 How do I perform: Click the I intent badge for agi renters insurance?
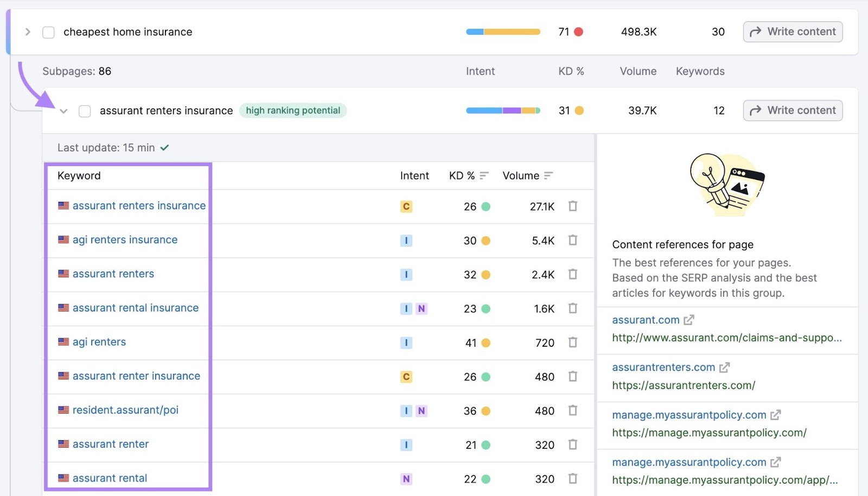point(406,240)
